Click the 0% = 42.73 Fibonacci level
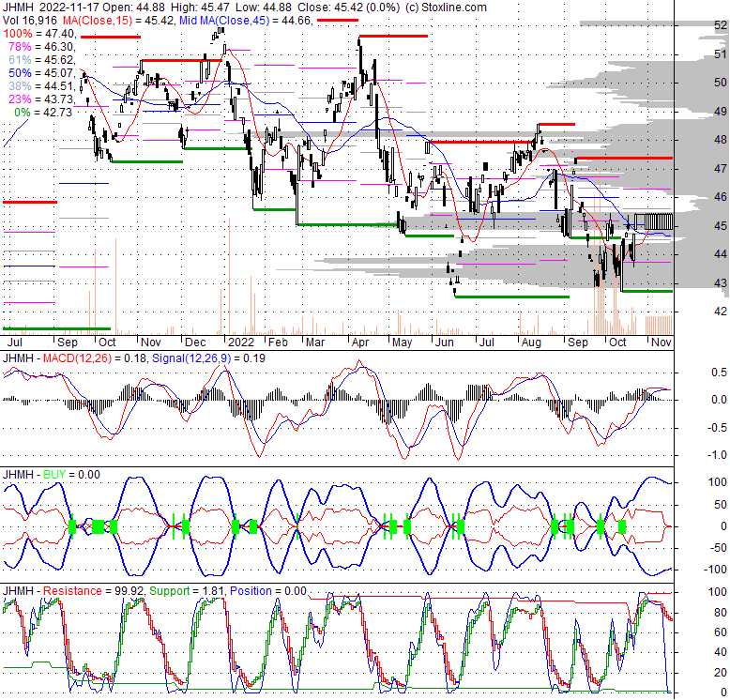Image resolution: width=730 pixels, height=700 pixels. click(x=43, y=113)
